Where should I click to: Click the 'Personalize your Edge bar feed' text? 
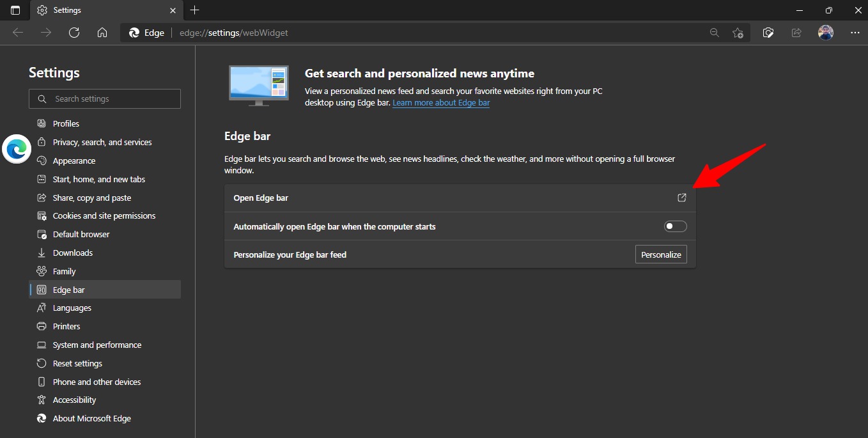pos(290,254)
